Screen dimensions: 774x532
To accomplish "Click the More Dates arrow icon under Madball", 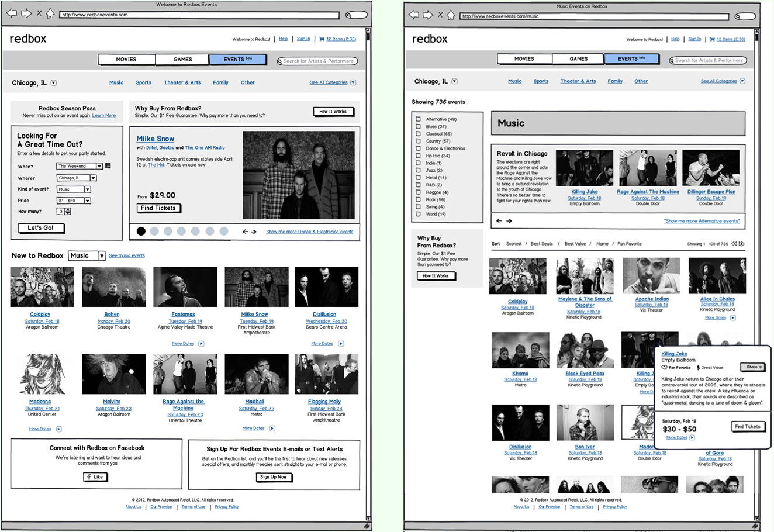I will pos(272,429).
